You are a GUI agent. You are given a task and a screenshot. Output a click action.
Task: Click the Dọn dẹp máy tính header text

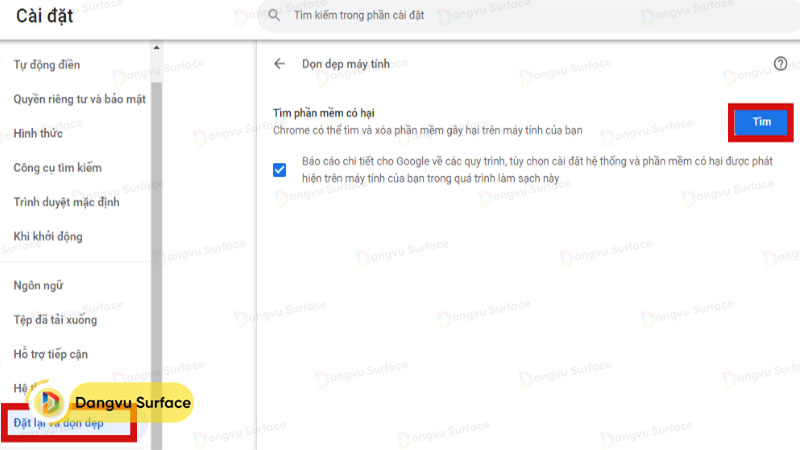click(x=346, y=64)
